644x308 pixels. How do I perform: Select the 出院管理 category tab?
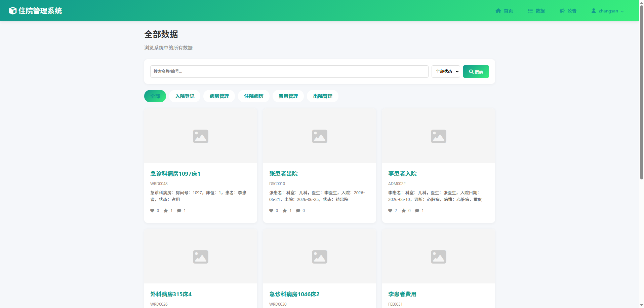323,96
